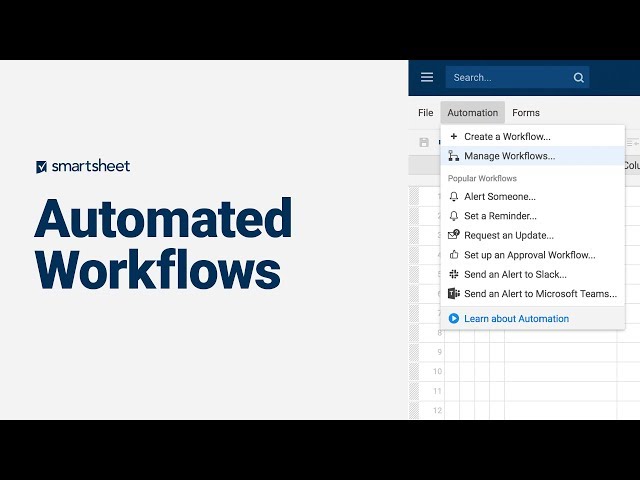Click the thumbs-up approval icon
This screenshot has width=640, height=480.
coord(453,255)
